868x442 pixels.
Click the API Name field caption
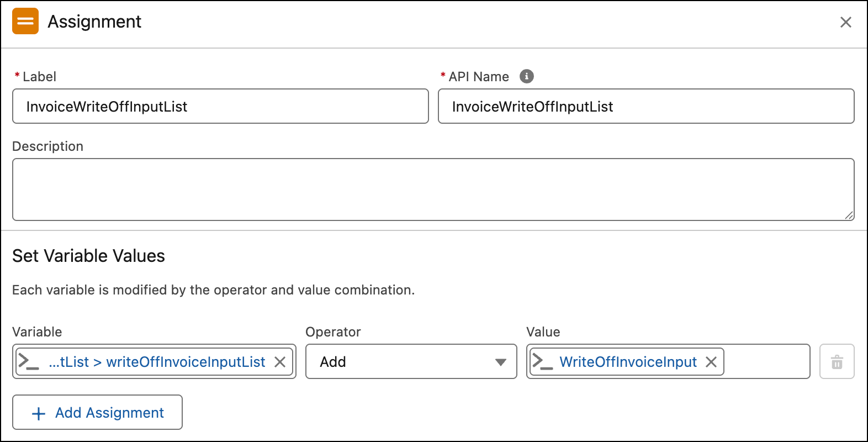pos(479,77)
